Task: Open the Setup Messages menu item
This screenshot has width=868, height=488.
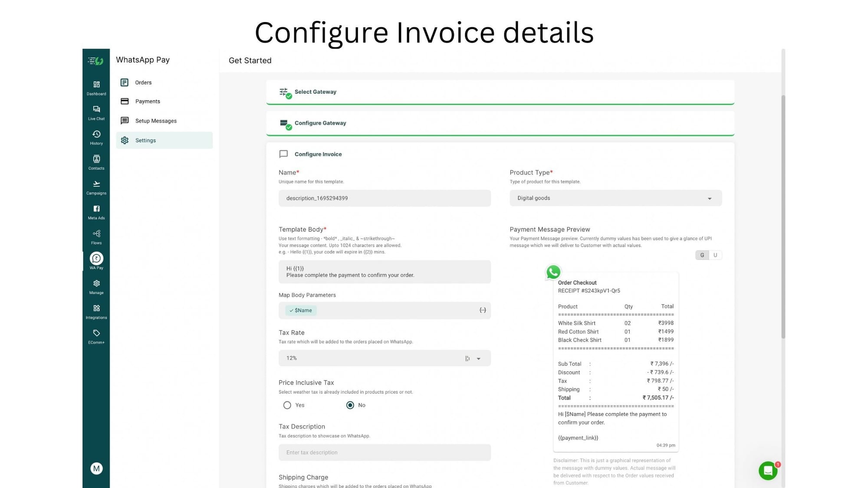Action: coord(156,121)
